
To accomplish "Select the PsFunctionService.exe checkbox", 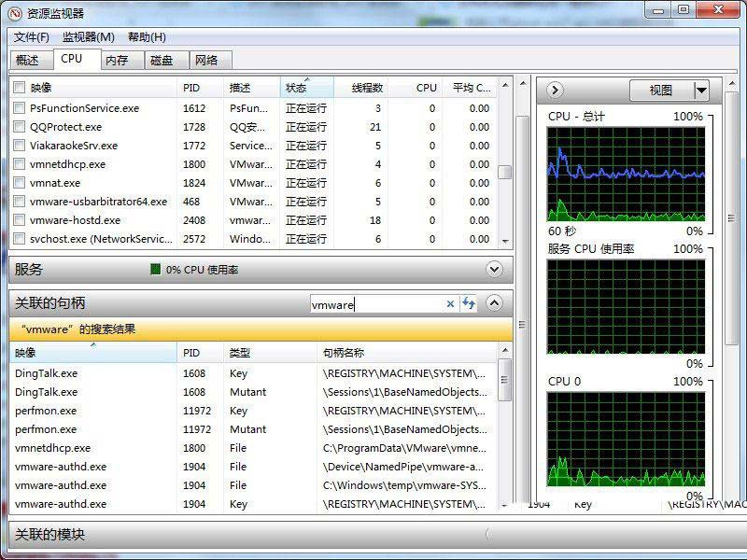I will (x=20, y=108).
